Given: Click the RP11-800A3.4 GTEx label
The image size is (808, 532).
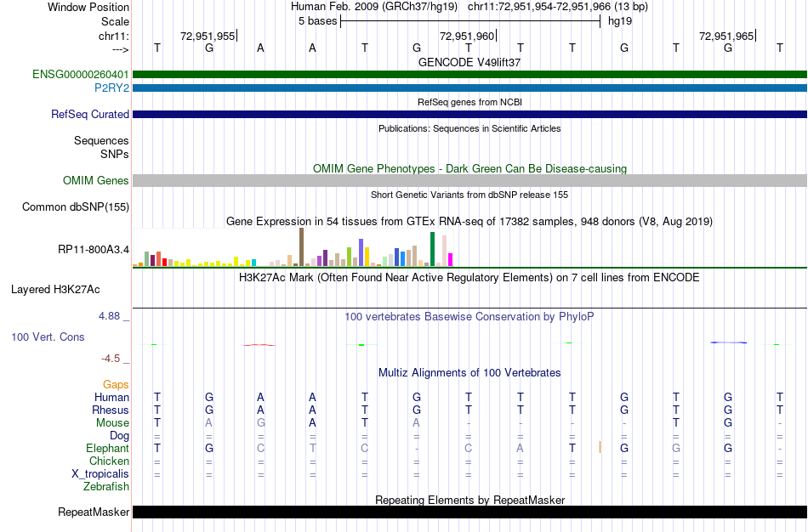Looking at the screenshot, I should tap(94, 250).
